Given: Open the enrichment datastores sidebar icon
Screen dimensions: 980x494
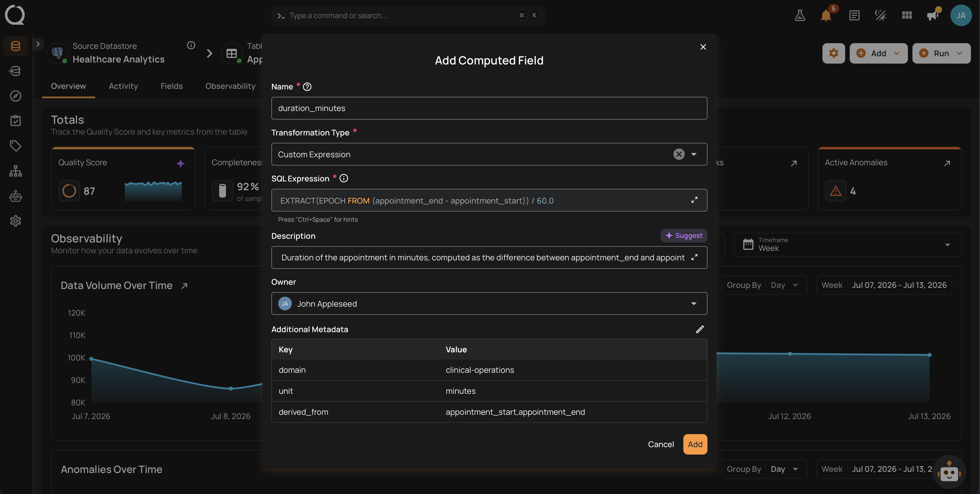Looking at the screenshot, I should pyautogui.click(x=16, y=71).
